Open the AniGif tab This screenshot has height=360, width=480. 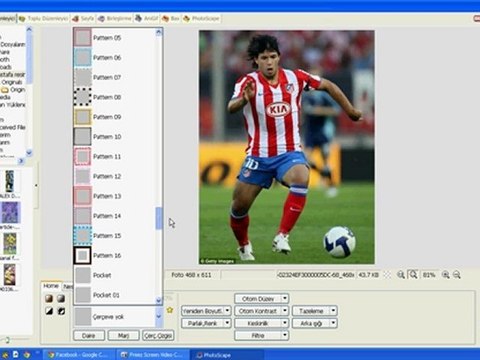(x=146, y=19)
